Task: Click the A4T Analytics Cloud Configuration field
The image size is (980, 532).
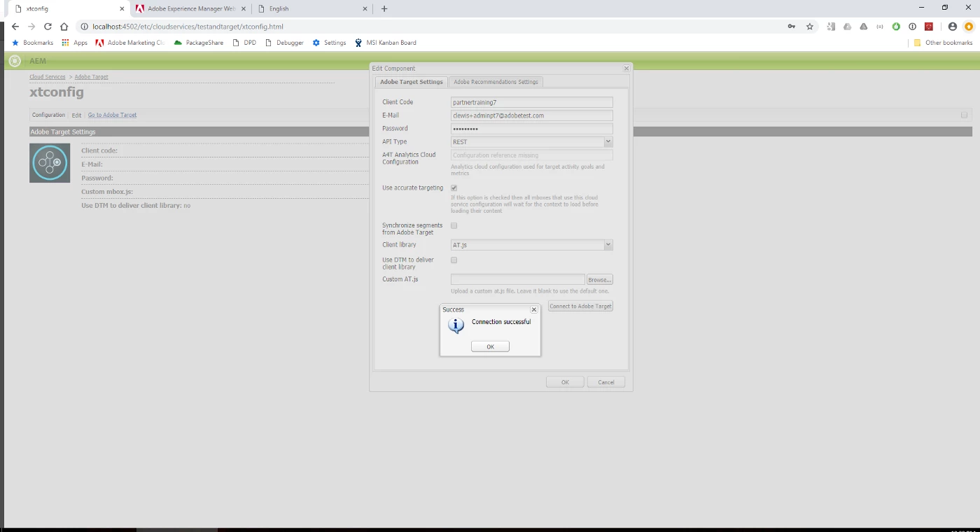Action: click(x=531, y=155)
